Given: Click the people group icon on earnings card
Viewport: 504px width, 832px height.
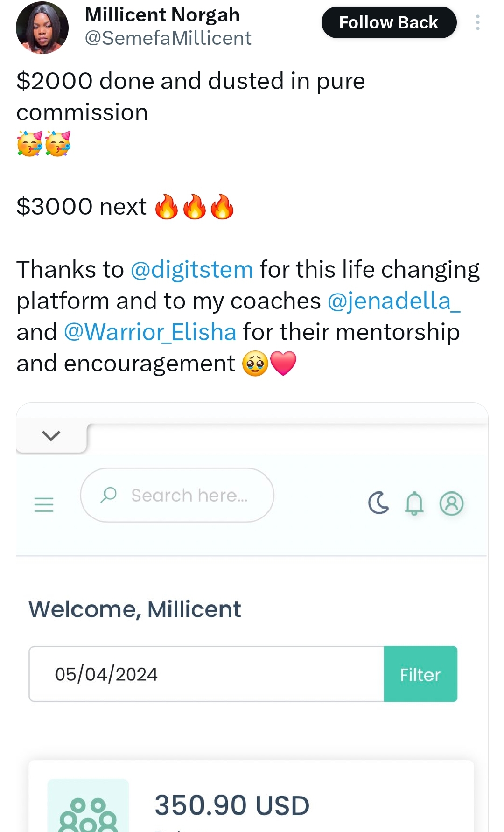Looking at the screenshot, I should 88,806.
